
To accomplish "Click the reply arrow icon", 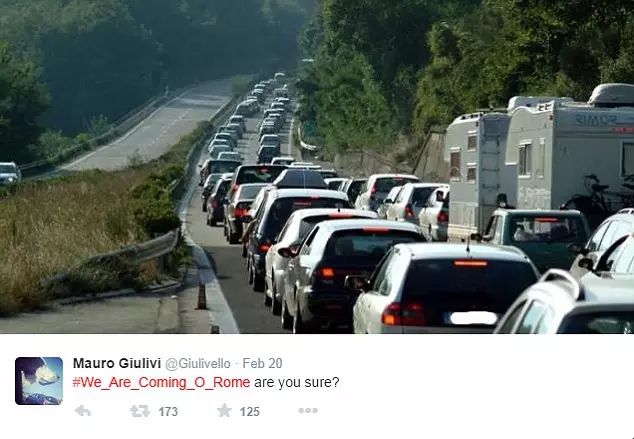I will tap(83, 411).
